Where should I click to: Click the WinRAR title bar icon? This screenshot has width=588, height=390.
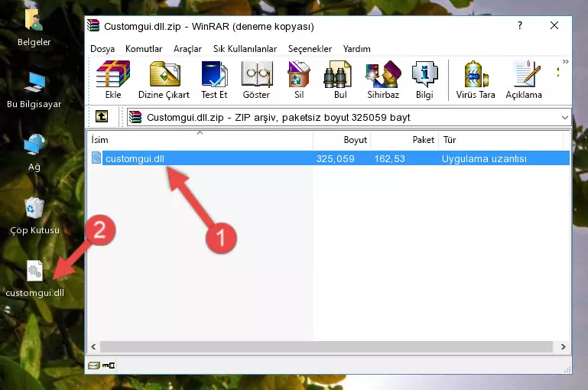tap(93, 26)
